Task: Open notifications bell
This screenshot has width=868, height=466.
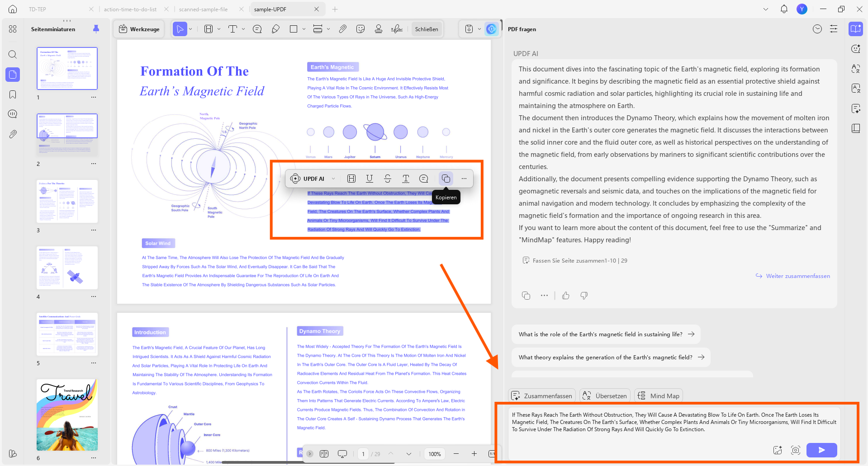Action: click(x=784, y=9)
